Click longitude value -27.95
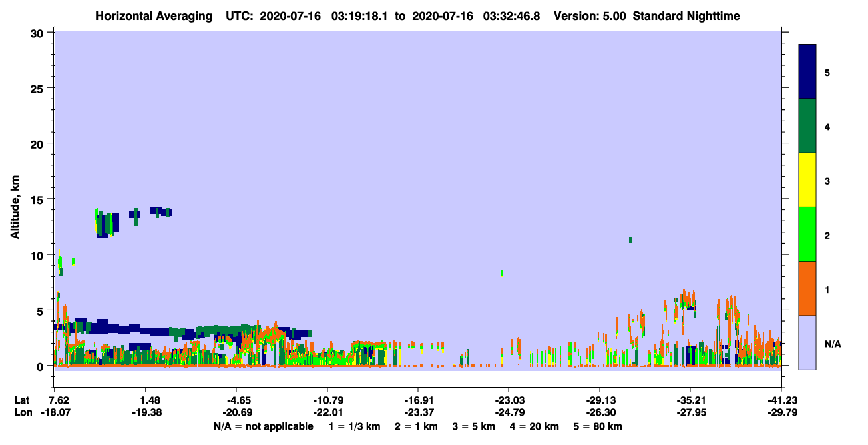This screenshot has width=868, height=445. pos(690,413)
